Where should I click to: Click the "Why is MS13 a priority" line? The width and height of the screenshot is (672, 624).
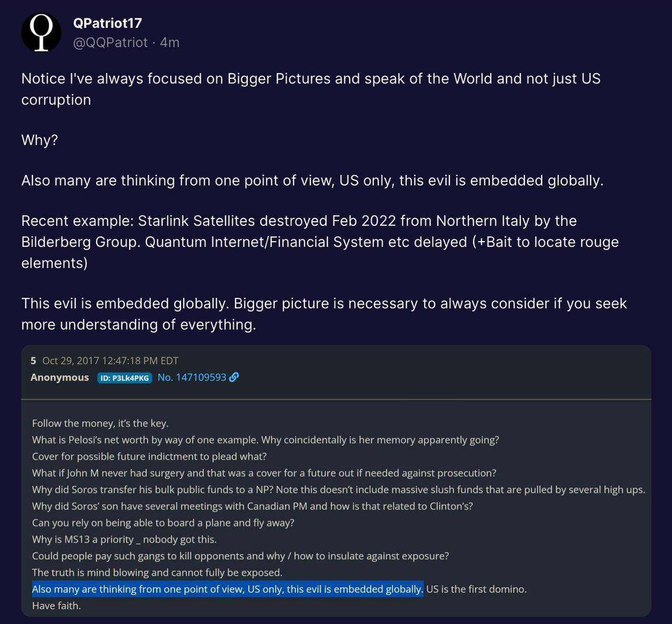point(124,539)
